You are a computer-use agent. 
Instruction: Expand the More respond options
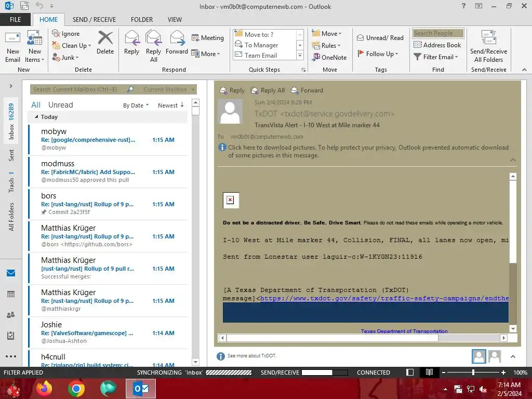[x=206, y=54]
